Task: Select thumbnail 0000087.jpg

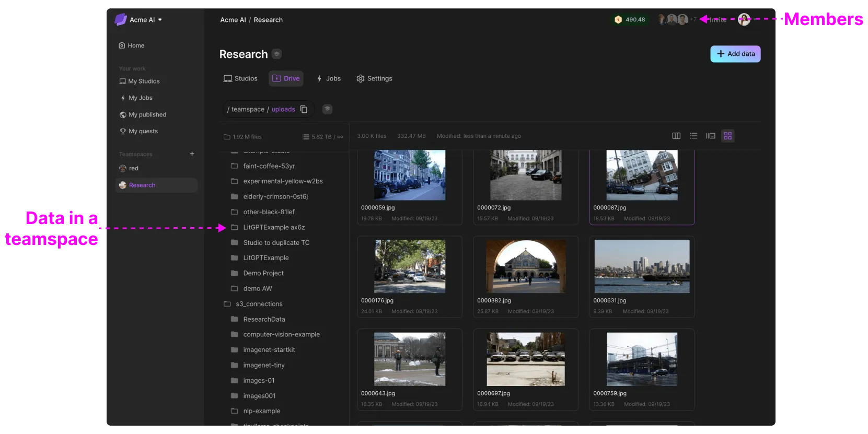Action: [x=642, y=175]
